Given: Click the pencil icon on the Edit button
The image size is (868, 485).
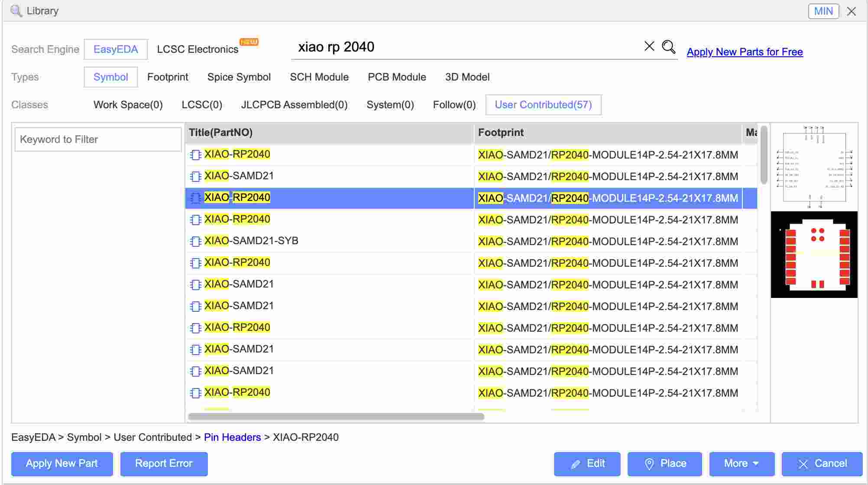Looking at the screenshot, I should click(x=575, y=464).
